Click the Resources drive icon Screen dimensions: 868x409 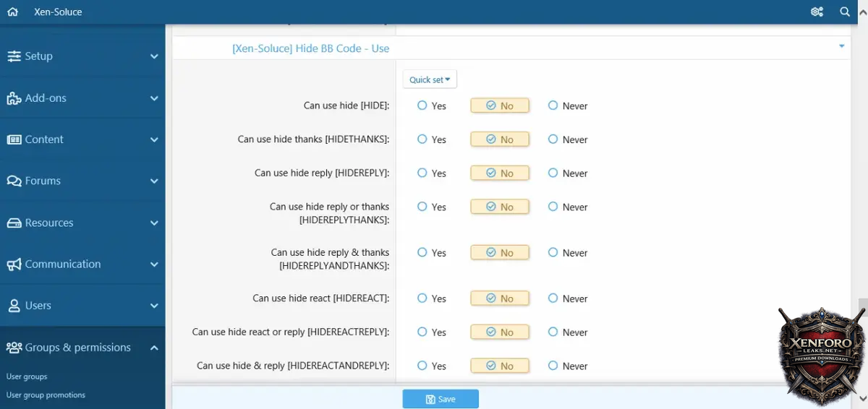tap(14, 223)
